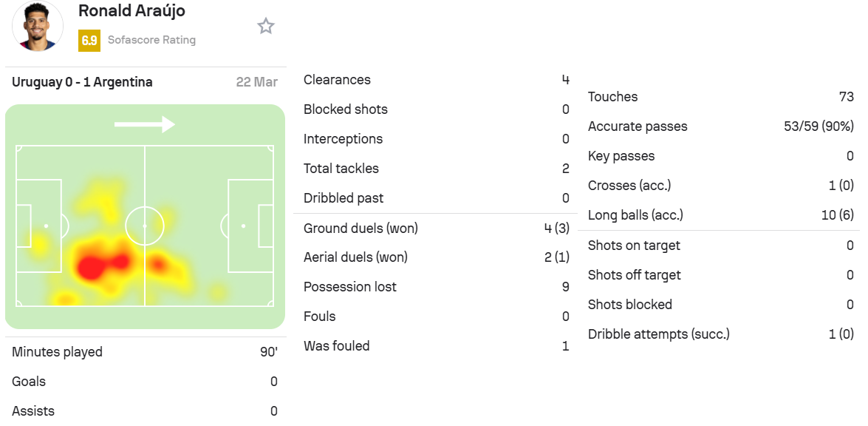The height and width of the screenshot is (426, 868).
Task: Click the 22 Mar match date
Action: 257,82
